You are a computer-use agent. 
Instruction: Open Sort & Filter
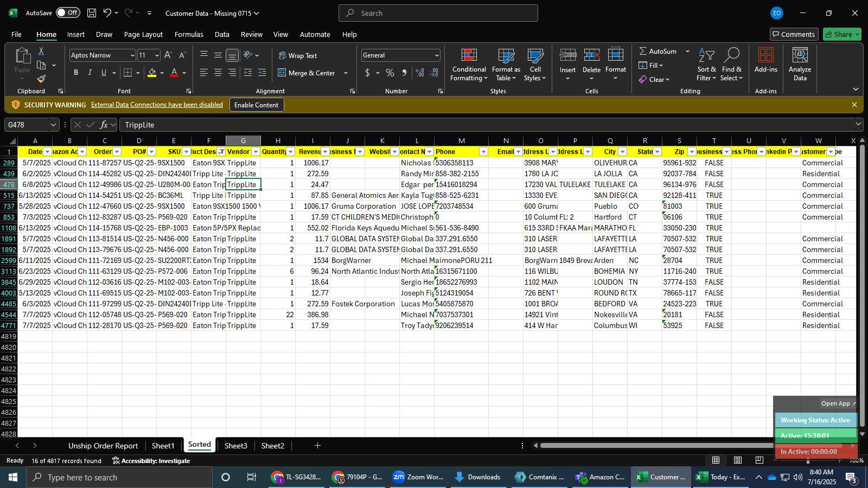(706, 65)
